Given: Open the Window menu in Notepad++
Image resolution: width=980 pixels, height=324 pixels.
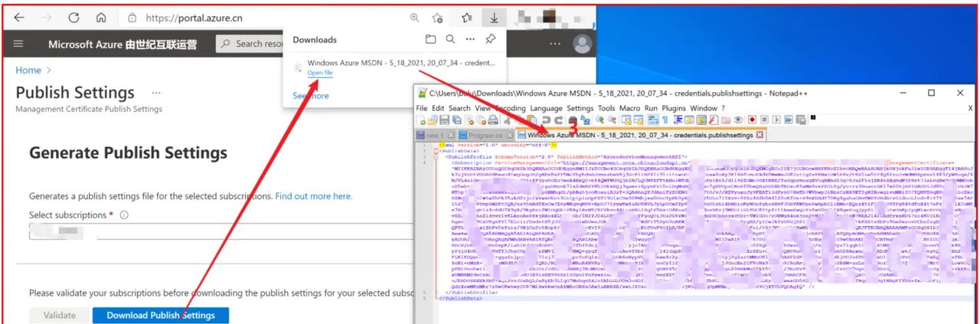Looking at the screenshot, I should tap(703, 108).
